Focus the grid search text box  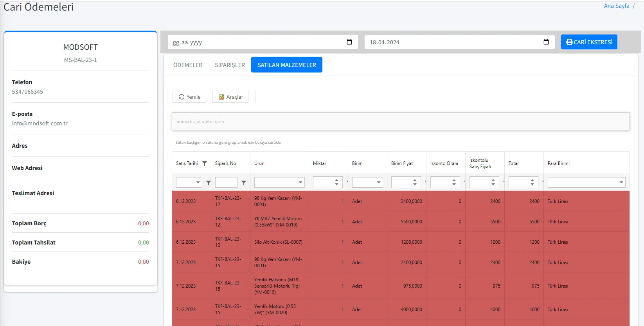point(401,121)
